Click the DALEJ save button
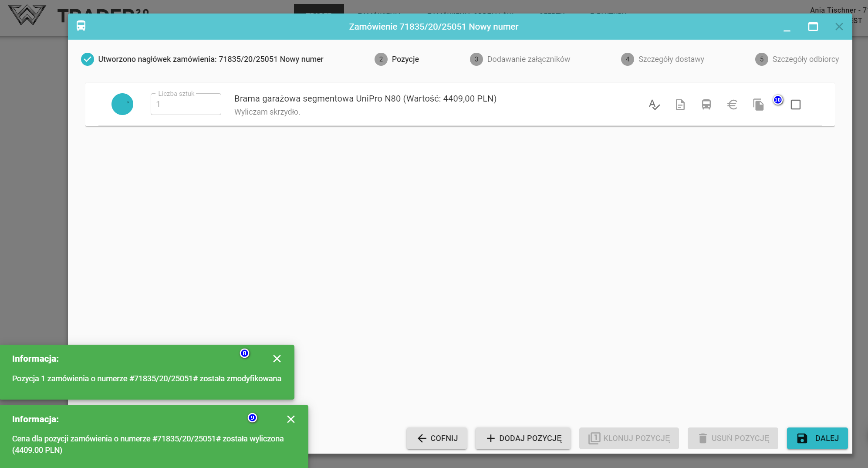Screen dimensions: 868x468 pos(817,438)
